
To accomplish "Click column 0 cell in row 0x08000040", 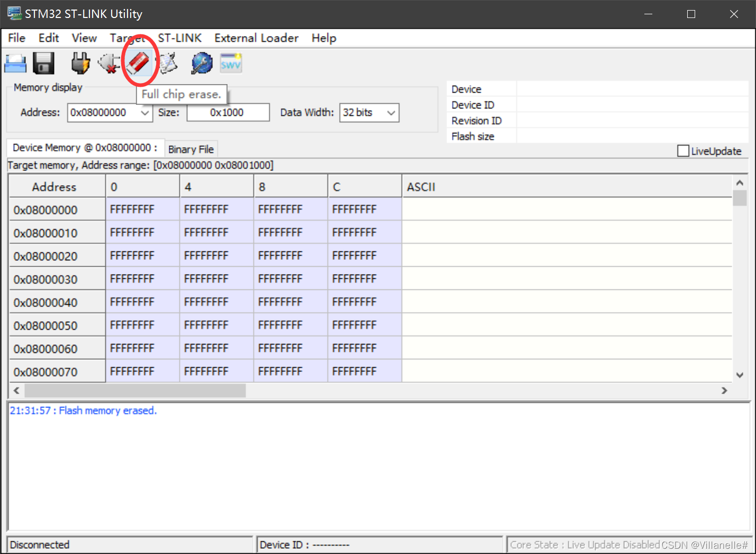I will click(143, 302).
